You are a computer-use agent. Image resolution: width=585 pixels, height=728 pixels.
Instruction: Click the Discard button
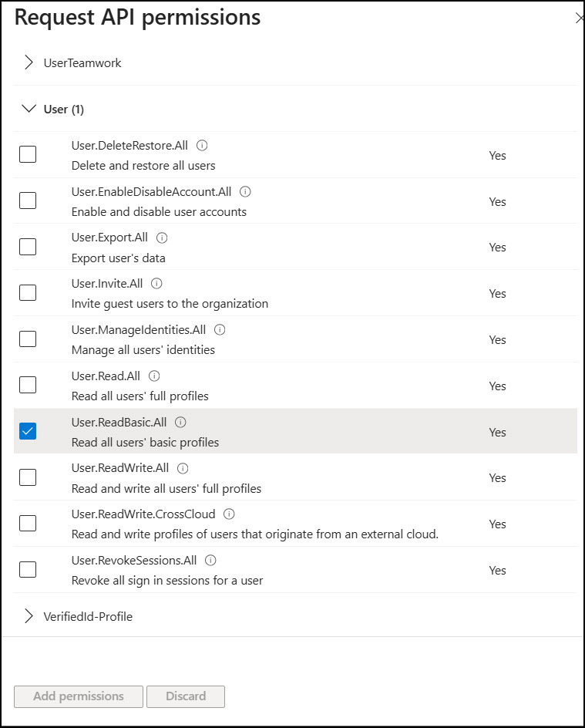[186, 696]
